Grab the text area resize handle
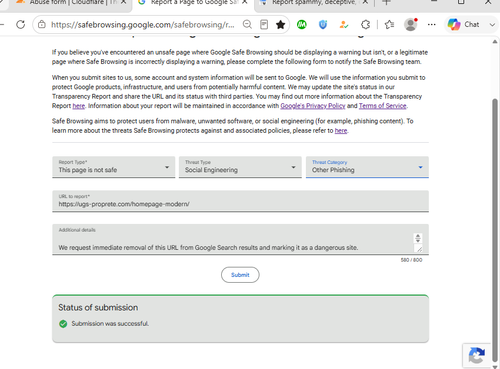500x369 pixels. click(x=418, y=248)
